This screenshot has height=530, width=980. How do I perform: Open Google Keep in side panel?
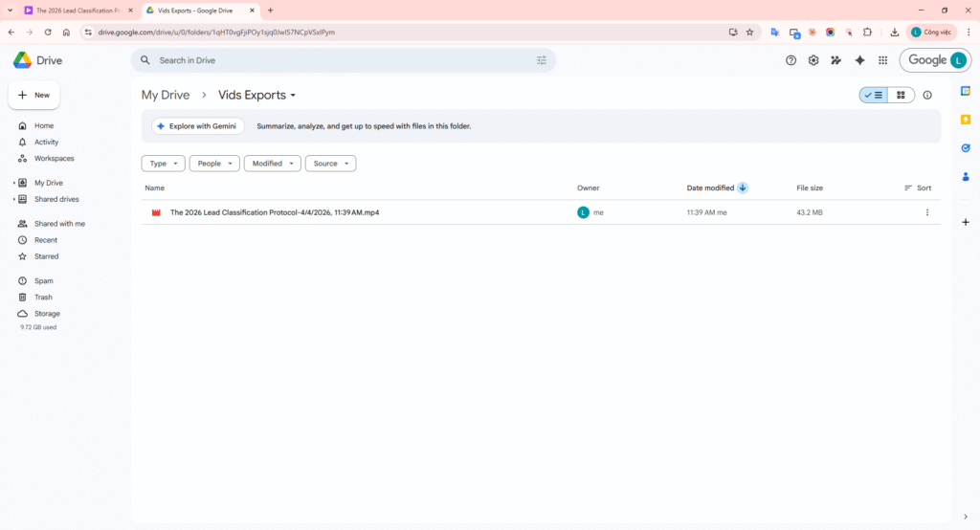pos(966,119)
